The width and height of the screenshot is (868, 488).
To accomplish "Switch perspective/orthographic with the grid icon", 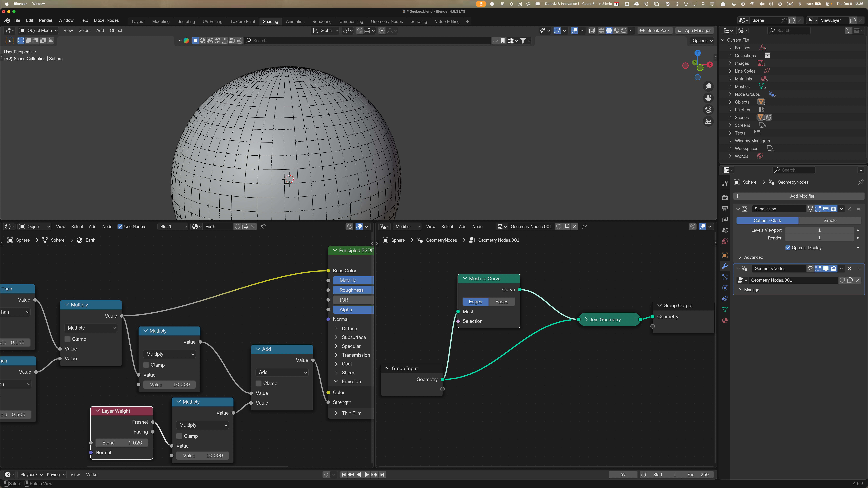I will tap(708, 121).
